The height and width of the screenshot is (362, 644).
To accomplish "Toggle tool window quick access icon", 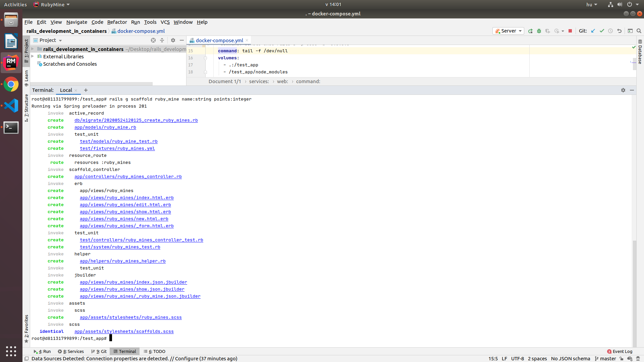I will click(x=26, y=359).
